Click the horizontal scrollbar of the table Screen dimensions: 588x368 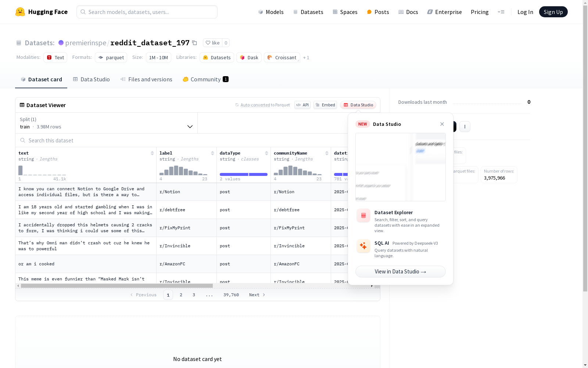117,286
